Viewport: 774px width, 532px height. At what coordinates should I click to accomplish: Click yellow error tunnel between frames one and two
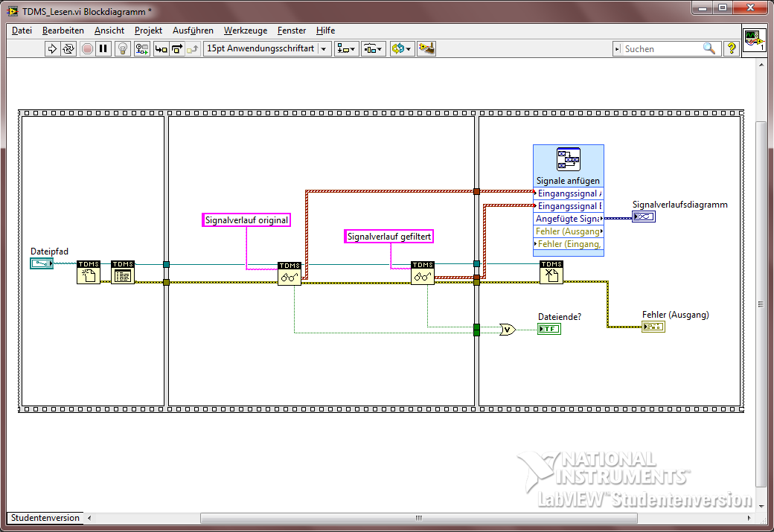167,282
